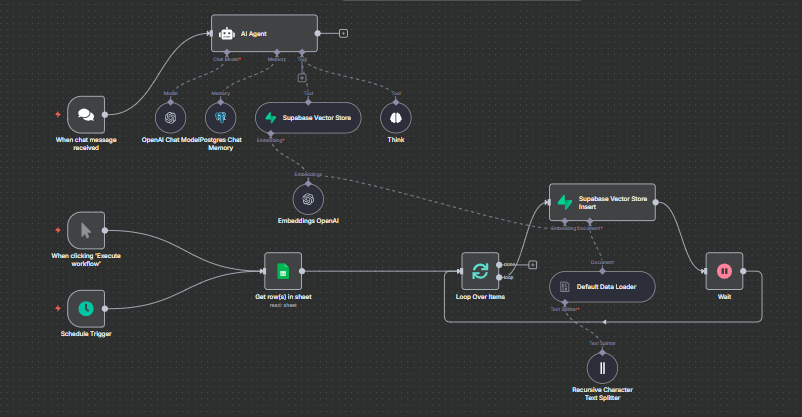This screenshot has width=802, height=417.
Task: Open the Recursive Character Text Splitter node
Action: click(x=602, y=368)
